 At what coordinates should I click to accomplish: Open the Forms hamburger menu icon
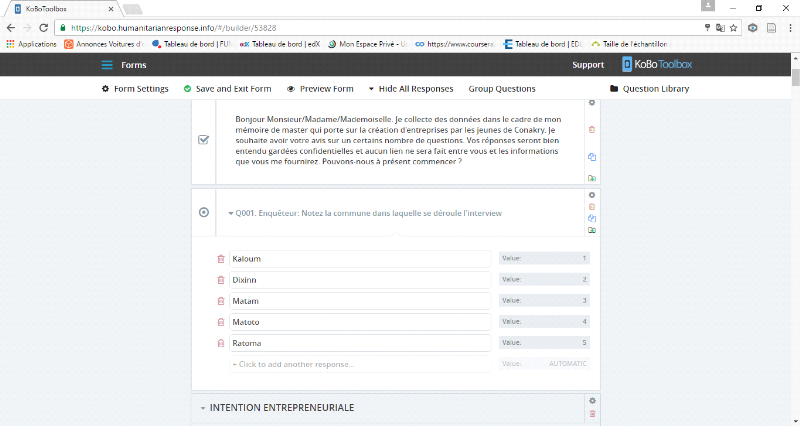(107, 65)
